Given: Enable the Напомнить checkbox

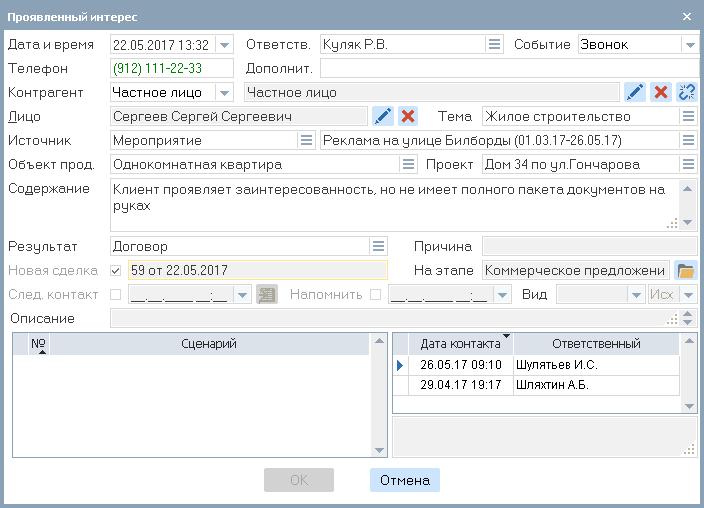Looking at the screenshot, I should (x=375, y=295).
